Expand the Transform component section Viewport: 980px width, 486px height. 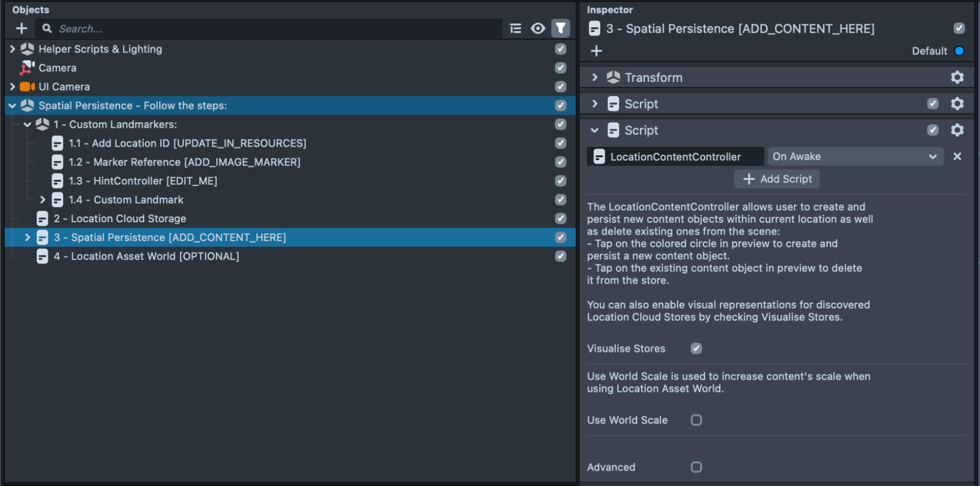[x=595, y=77]
